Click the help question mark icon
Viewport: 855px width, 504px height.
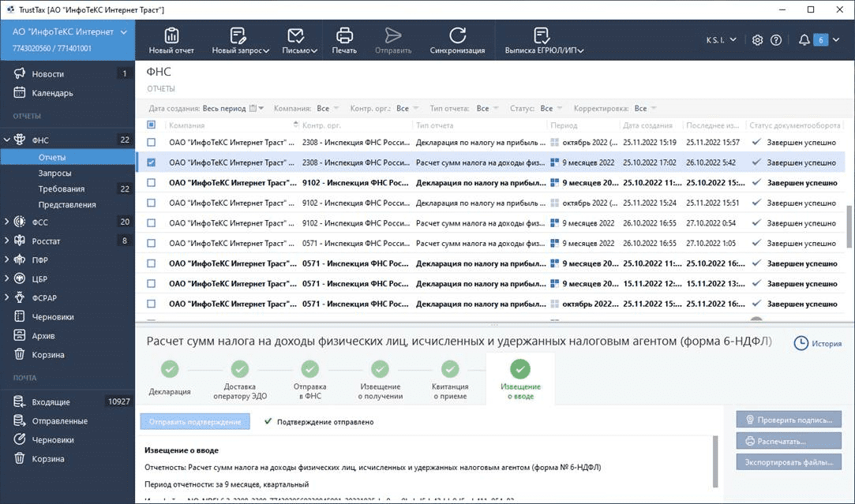click(x=776, y=40)
